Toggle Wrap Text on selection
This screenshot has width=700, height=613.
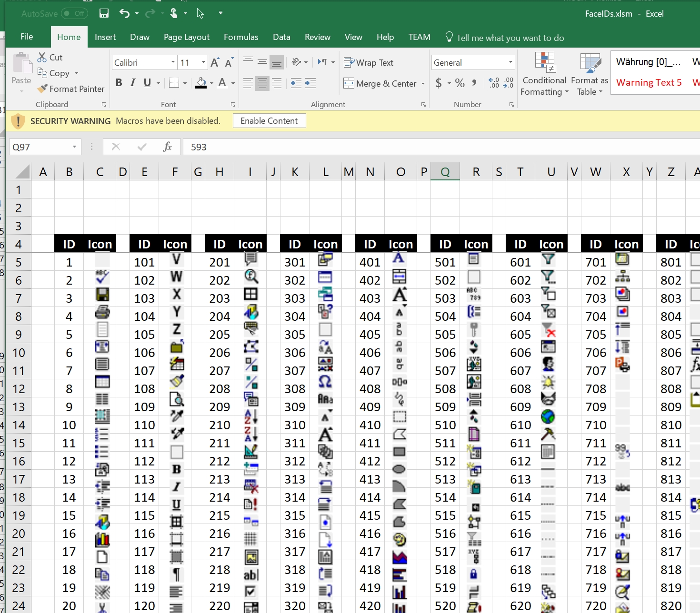tap(369, 63)
